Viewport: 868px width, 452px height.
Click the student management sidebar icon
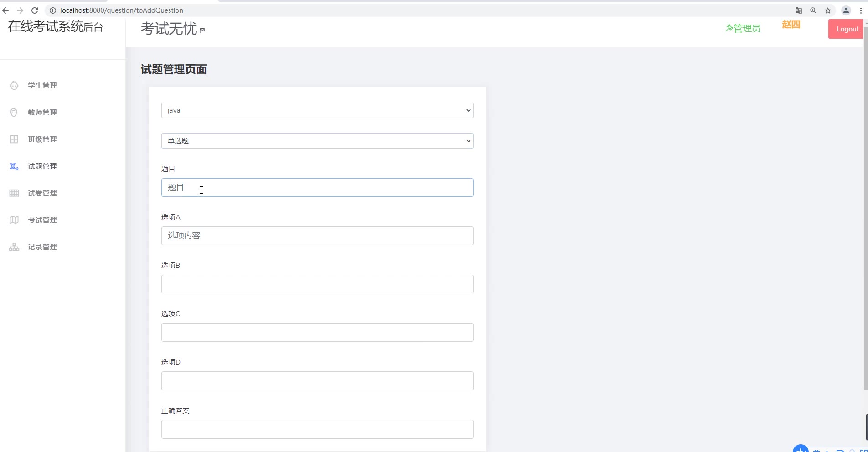pos(14,86)
